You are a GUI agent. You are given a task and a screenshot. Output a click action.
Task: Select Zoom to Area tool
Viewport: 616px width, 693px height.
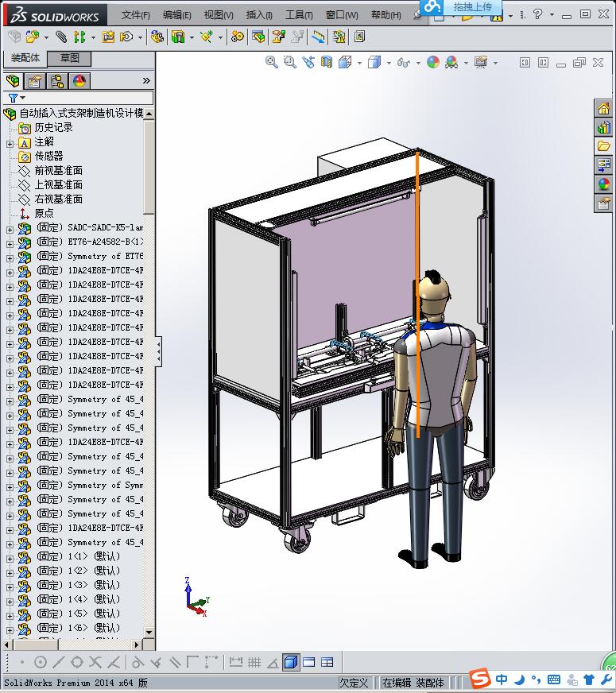[290, 62]
